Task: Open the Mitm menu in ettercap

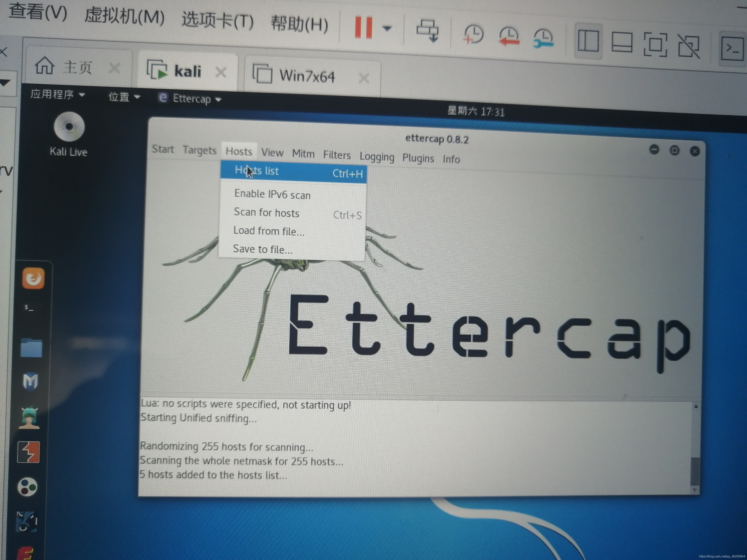Action: click(x=303, y=154)
